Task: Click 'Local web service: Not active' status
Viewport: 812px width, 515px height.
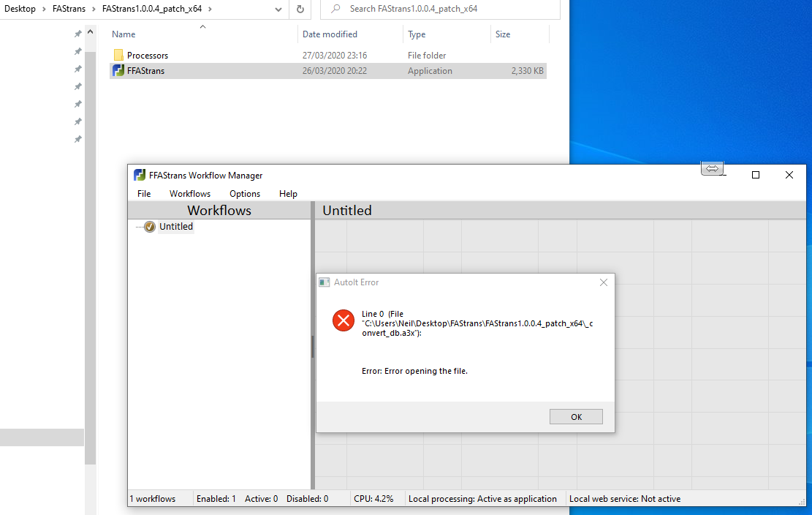Action: [625, 499]
